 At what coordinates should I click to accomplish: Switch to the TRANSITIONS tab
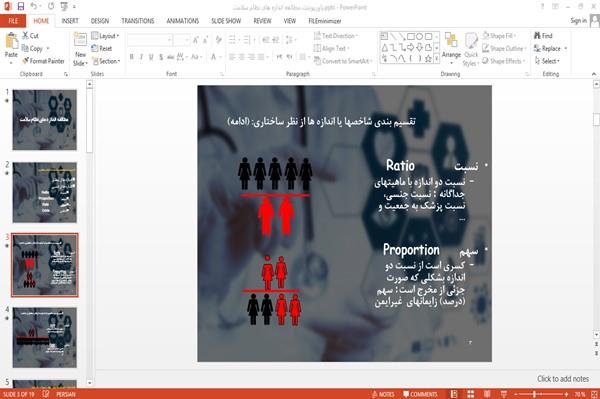click(x=138, y=21)
